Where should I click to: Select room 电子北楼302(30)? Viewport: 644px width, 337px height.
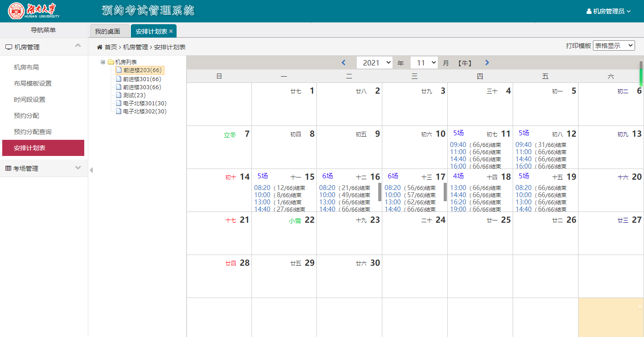tap(145, 111)
